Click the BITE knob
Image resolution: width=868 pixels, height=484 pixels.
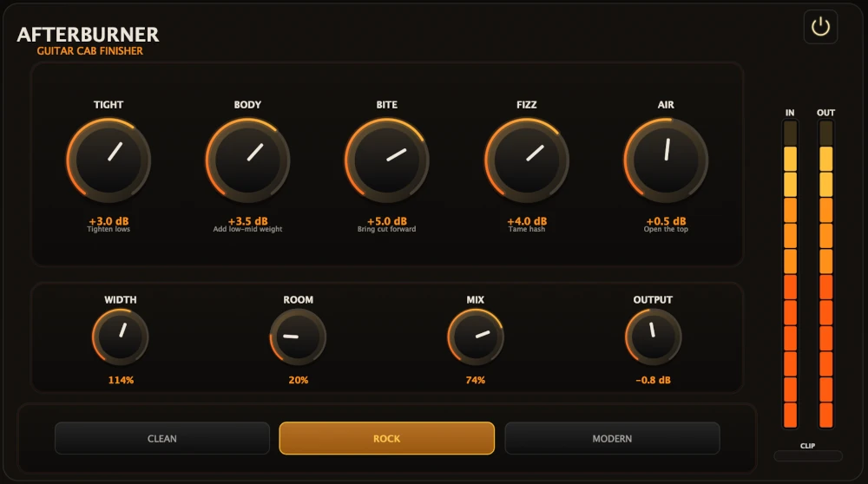387,160
